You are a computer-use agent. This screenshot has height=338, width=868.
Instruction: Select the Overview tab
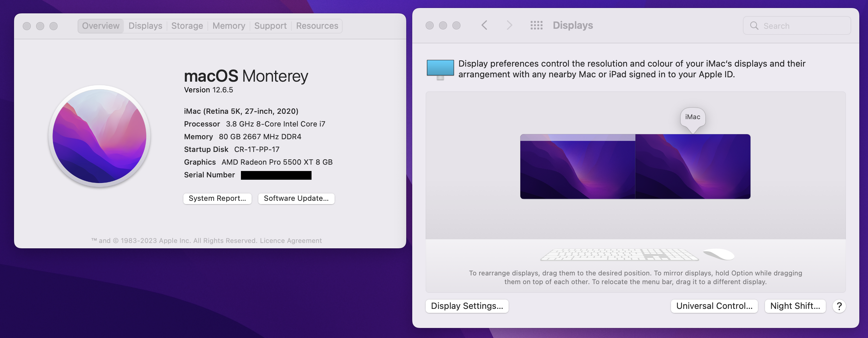click(x=101, y=26)
